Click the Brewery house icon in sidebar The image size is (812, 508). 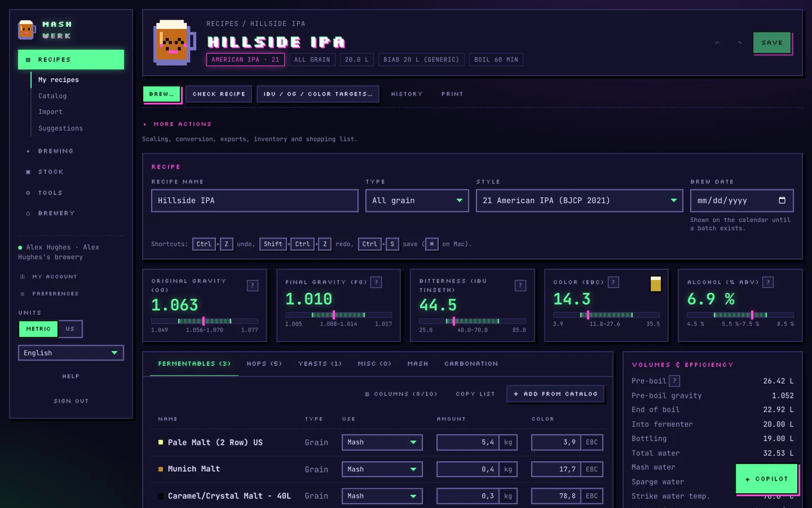28,213
